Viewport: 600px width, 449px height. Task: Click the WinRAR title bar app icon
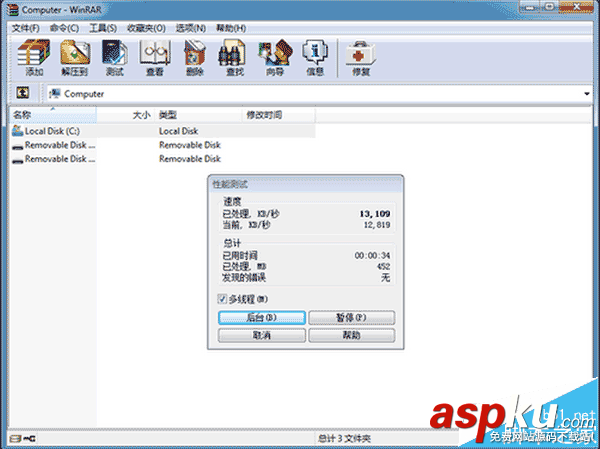(13, 10)
